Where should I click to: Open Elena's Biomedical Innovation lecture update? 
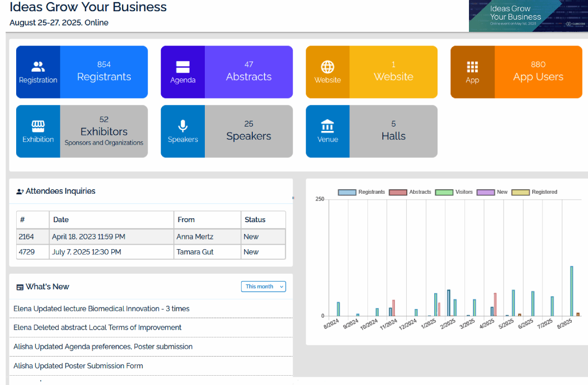pos(101,309)
